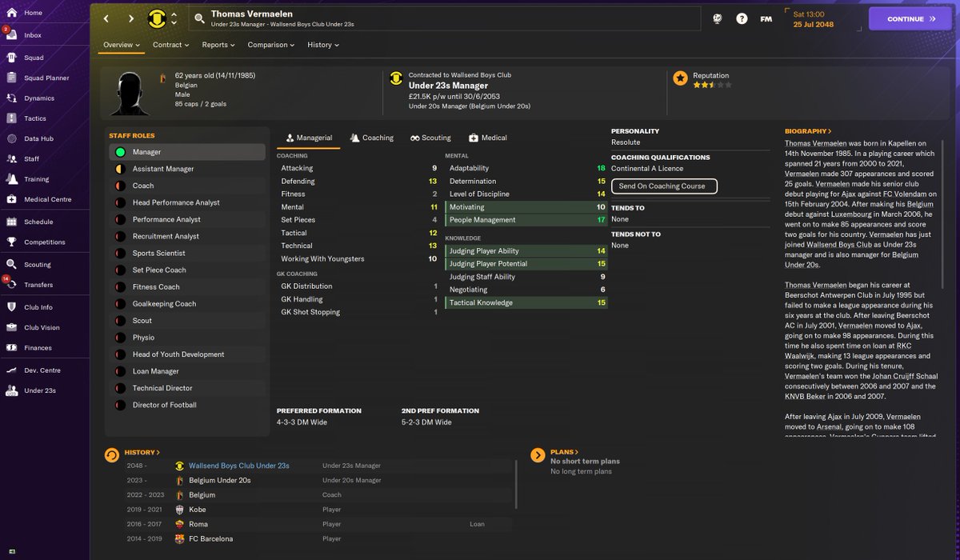Screen dimensions: 960x560
Task: Expand the Reports dropdown
Action: coord(218,45)
